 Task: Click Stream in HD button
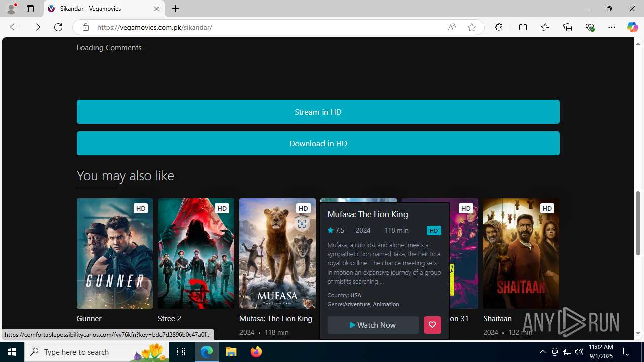coord(318,112)
